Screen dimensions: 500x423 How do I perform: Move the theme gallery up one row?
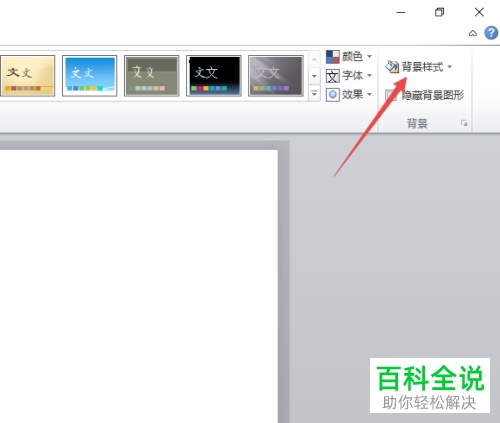click(x=314, y=59)
